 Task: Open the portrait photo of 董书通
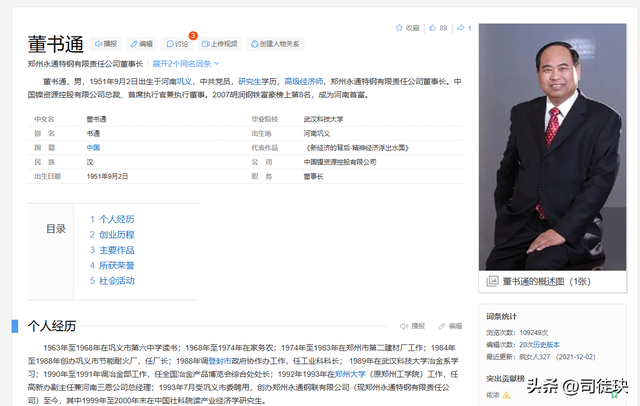(x=553, y=147)
